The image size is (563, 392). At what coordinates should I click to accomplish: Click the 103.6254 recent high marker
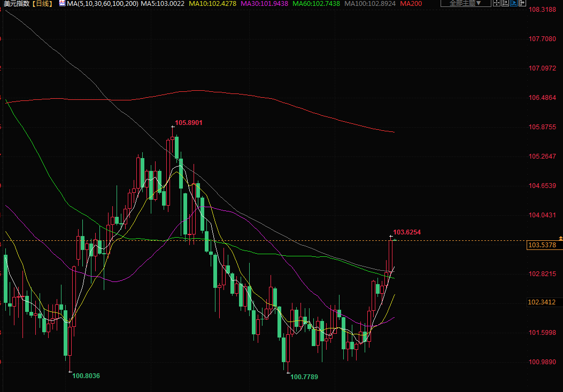click(x=407, y=232)
